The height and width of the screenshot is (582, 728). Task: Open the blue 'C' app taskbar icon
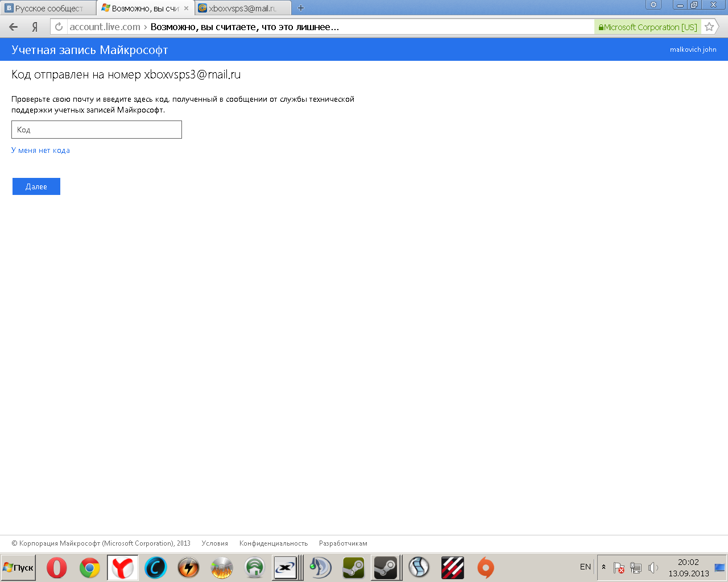pyautogui.click(x=156, y=567)
